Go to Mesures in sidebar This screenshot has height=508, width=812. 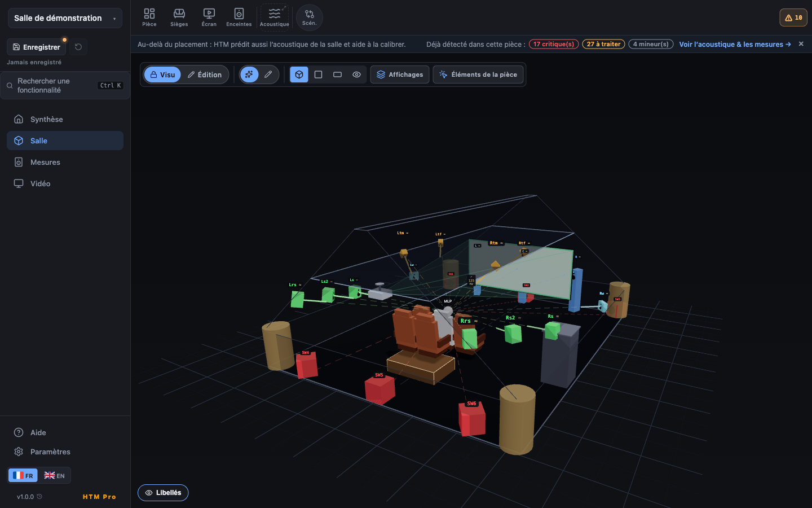click(65, 162)
